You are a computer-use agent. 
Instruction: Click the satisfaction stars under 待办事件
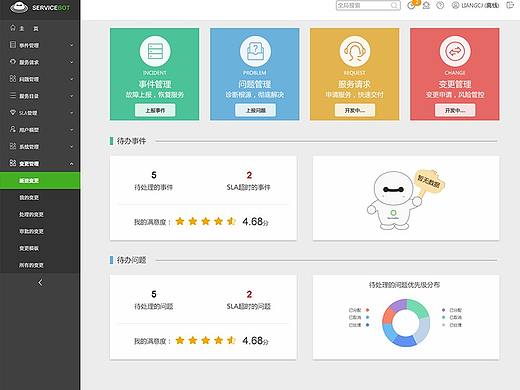pos(206,221)
